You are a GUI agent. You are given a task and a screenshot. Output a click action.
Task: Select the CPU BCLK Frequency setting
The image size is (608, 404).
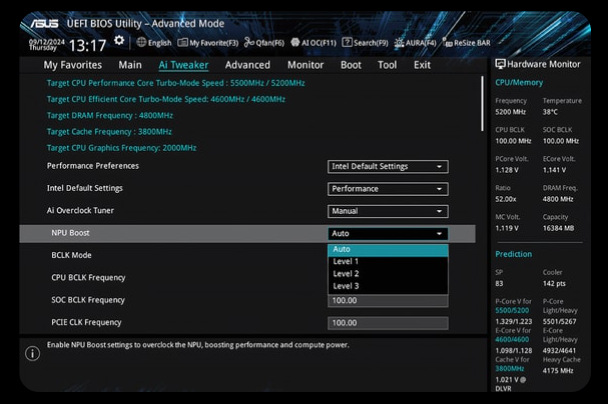88,278
